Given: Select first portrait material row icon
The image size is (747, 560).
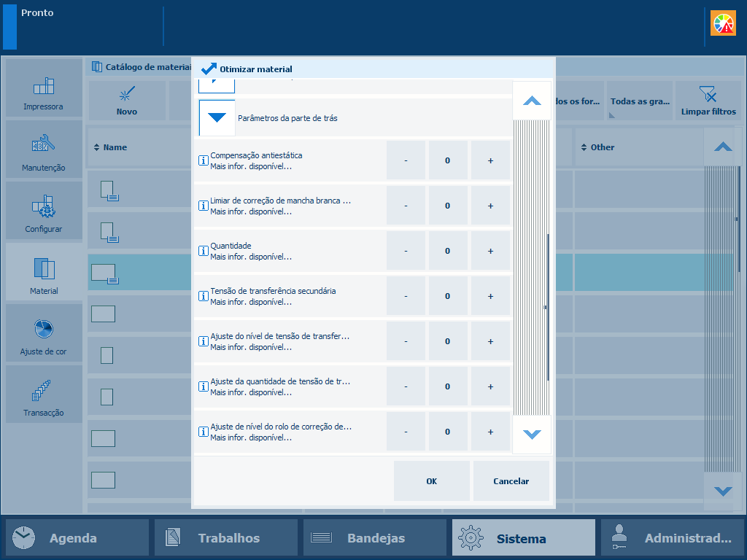Looking at the screenshot, I should click(109, 190).
